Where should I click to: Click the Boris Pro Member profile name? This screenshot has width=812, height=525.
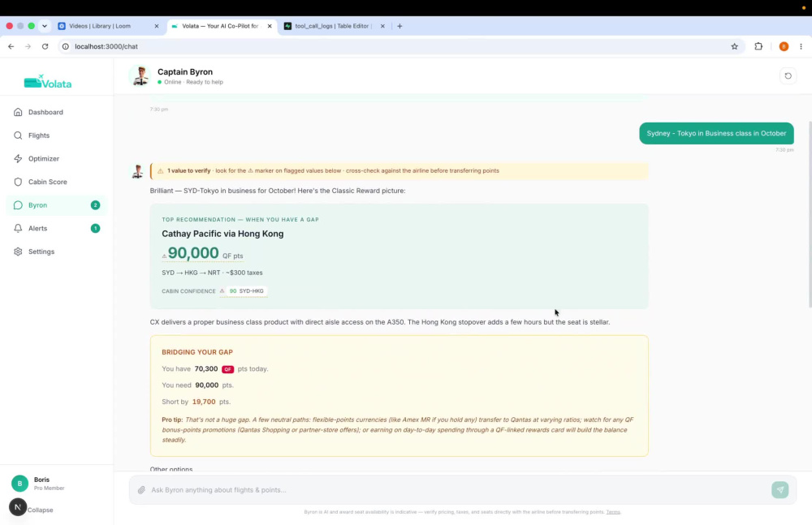coord(50,483)
